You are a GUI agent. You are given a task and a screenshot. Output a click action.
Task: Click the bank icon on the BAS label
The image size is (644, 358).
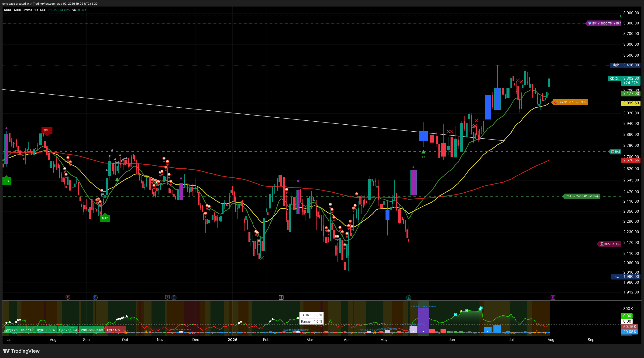(612, 152)
